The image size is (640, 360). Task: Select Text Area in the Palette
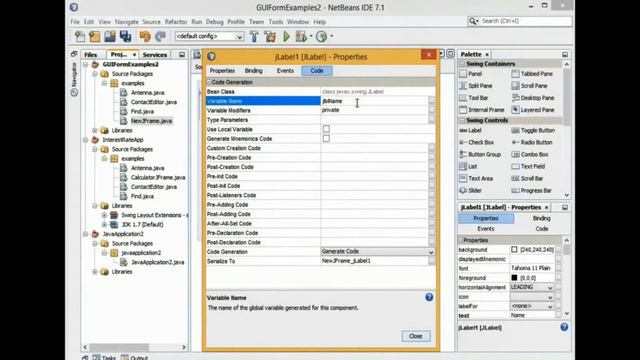click(x=476, y=178)
